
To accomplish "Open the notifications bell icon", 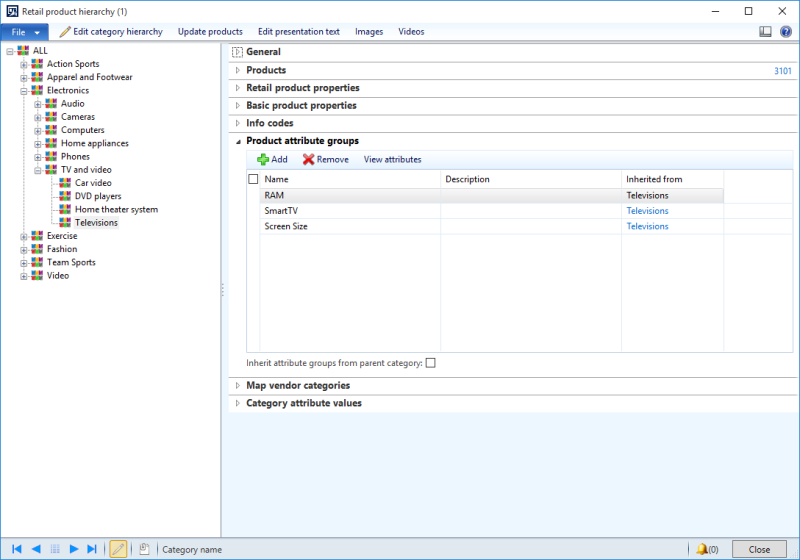I will [x=702, y=549].
